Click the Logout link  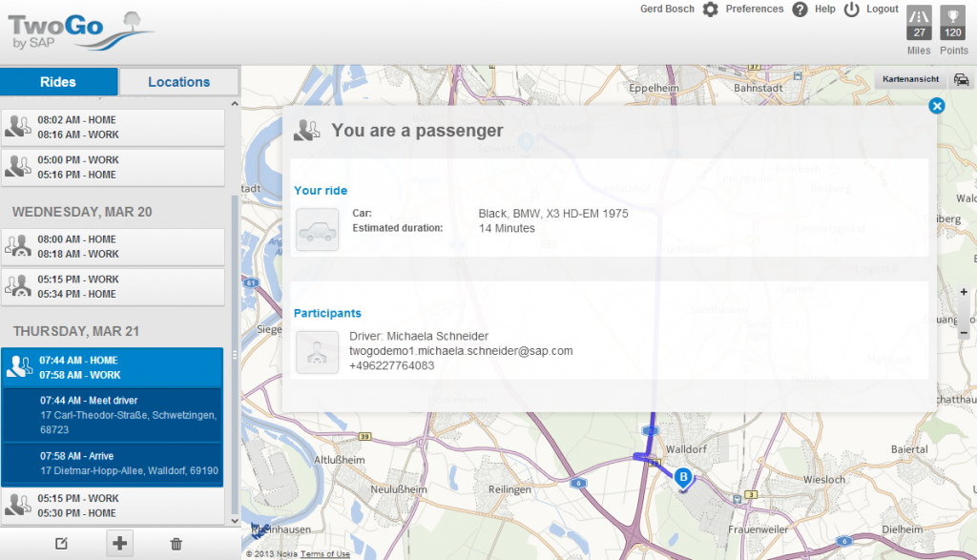883,9
